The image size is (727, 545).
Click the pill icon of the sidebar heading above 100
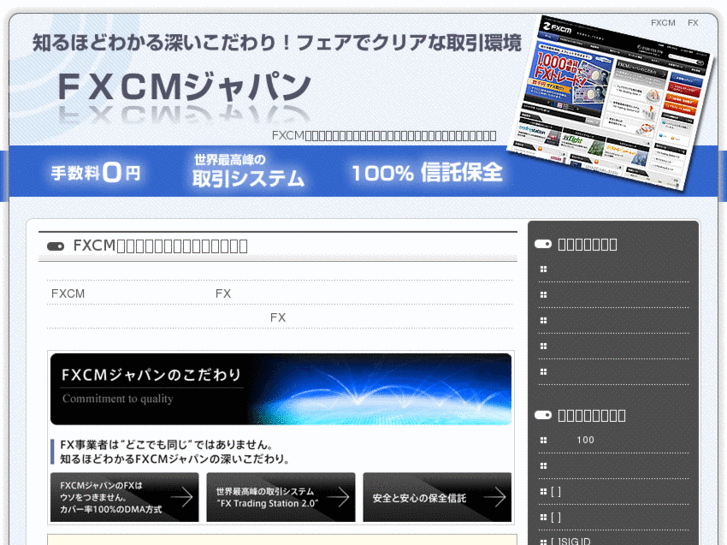pos(543,415)
